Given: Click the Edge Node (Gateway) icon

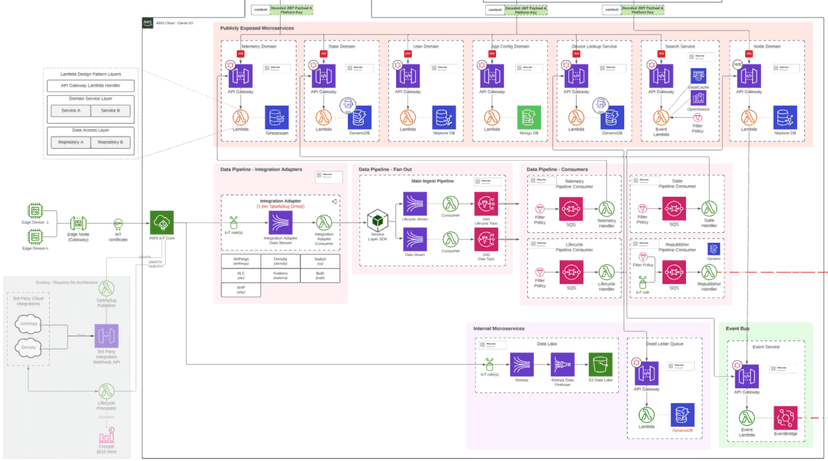Looking at the screenshot, I should [78, 223].
